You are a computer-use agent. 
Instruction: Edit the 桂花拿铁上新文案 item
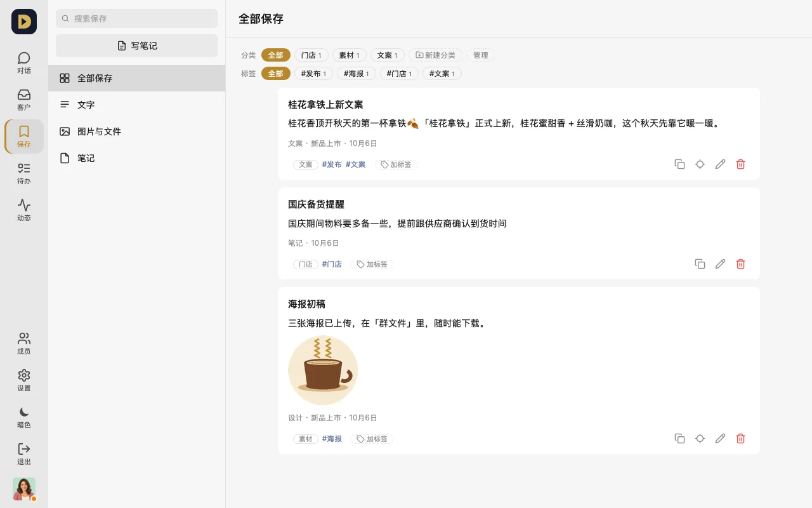click(720, 164)
